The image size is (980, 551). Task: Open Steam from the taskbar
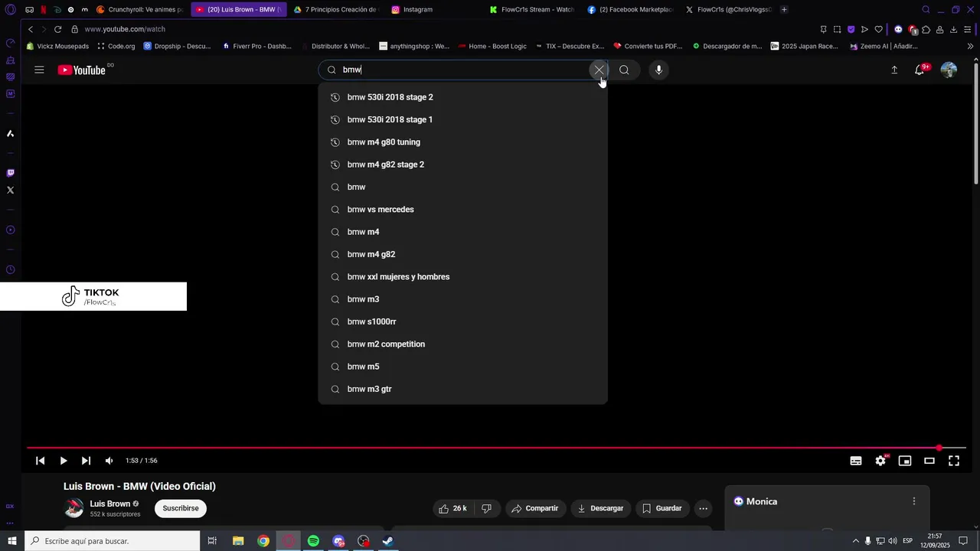coord(388,541)
